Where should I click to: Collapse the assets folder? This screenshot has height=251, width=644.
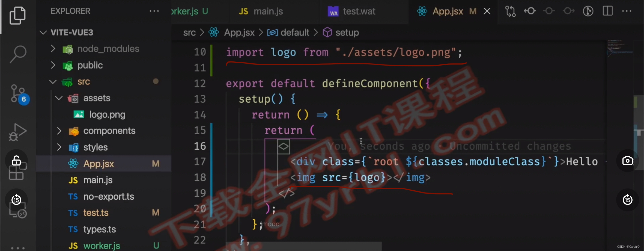59,98
